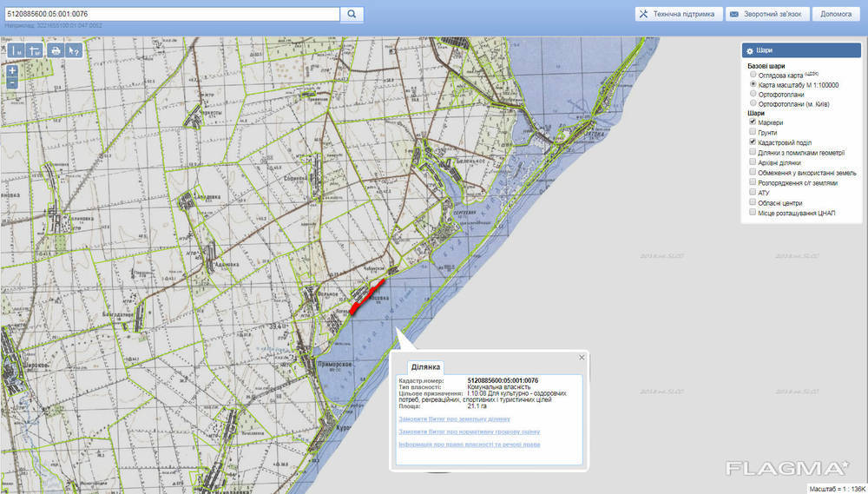Image resolution: width=868 pixels, height=494 pixels.
Task: Select the Оглядова карта base layer
Action: click(753, 75)
